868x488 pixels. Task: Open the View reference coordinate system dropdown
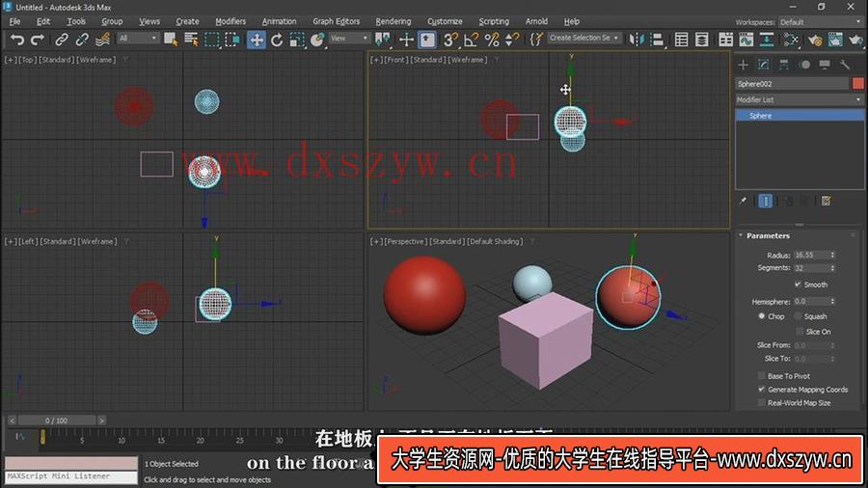(x=349, y=39)
